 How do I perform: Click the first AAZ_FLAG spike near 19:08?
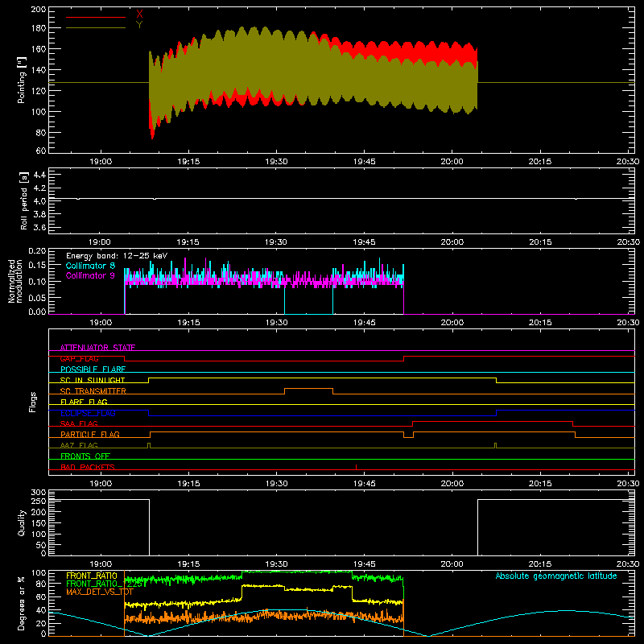point(149,445)
